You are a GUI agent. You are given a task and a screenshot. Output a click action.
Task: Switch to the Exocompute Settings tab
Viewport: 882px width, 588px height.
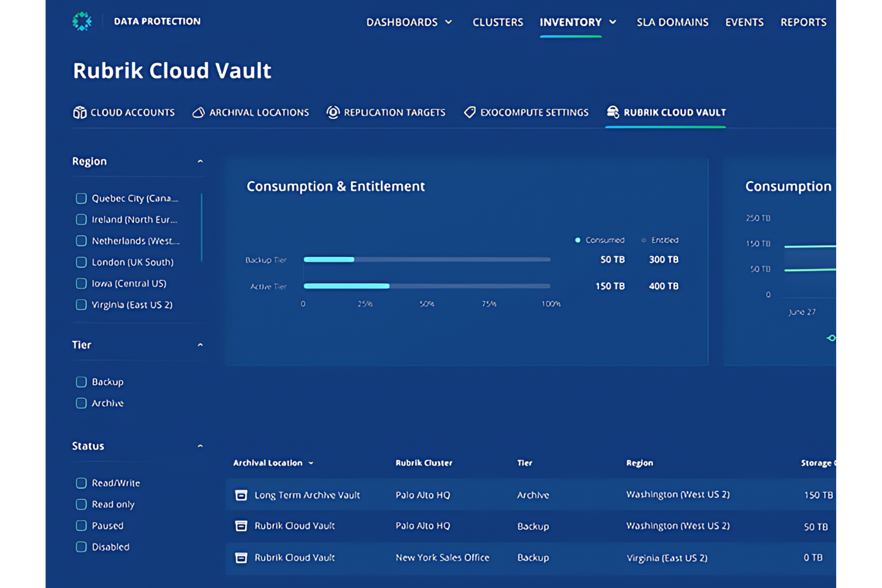pos(526,112)
